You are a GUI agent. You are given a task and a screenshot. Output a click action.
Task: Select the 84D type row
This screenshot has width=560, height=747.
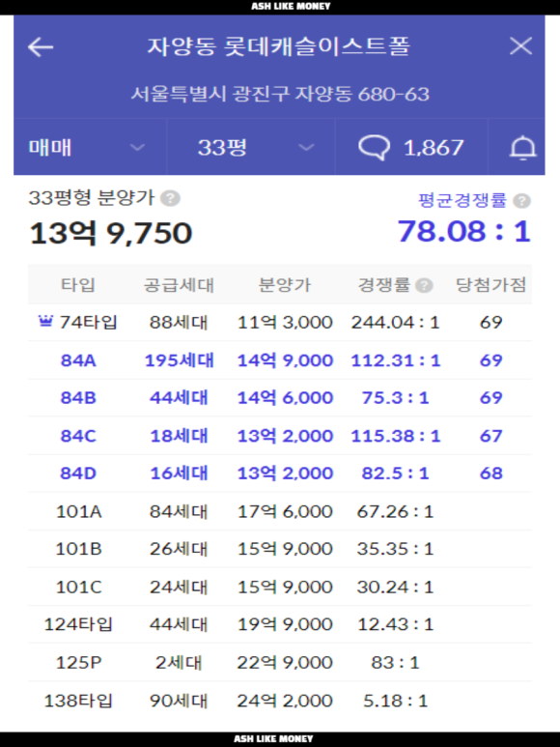click(x=280, y=474)
